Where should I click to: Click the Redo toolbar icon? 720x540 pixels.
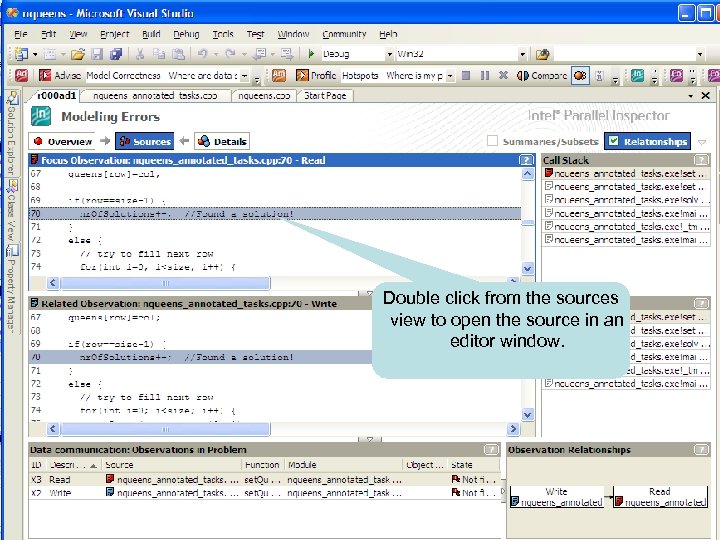[x=231, y=54]
